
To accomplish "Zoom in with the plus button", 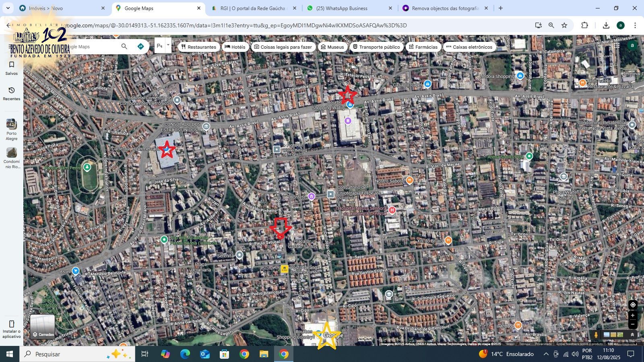I will (x=633, y=316).
